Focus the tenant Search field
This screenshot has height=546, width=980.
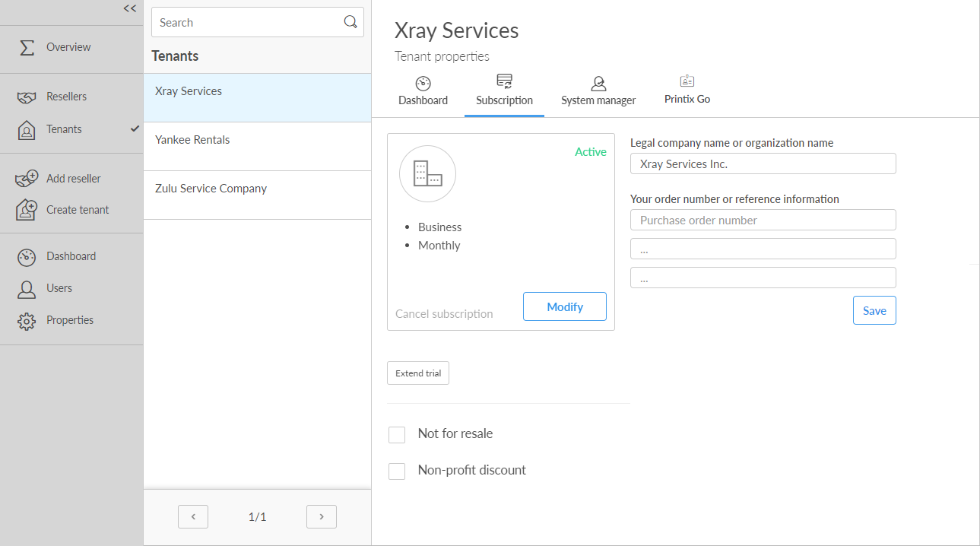258,22
